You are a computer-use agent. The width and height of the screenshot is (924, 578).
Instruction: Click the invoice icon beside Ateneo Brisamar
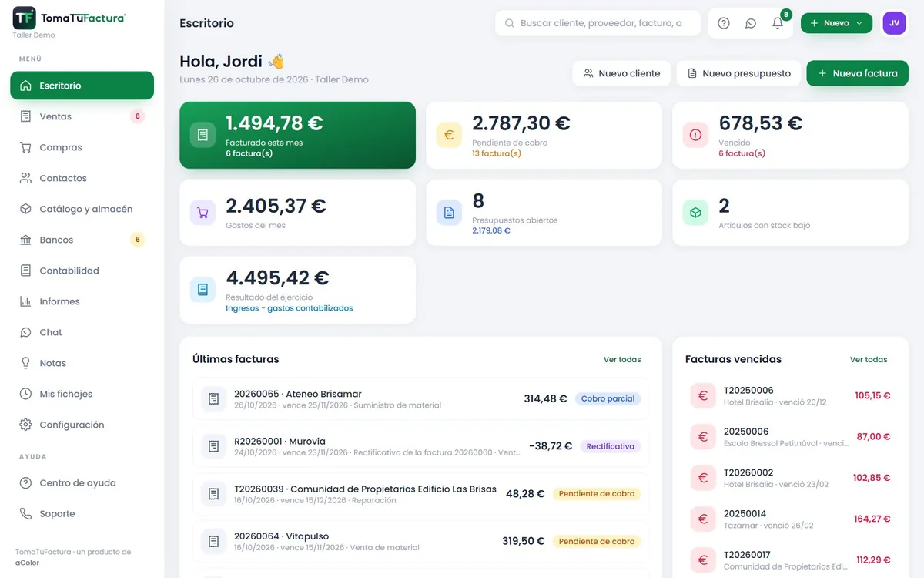213,398
